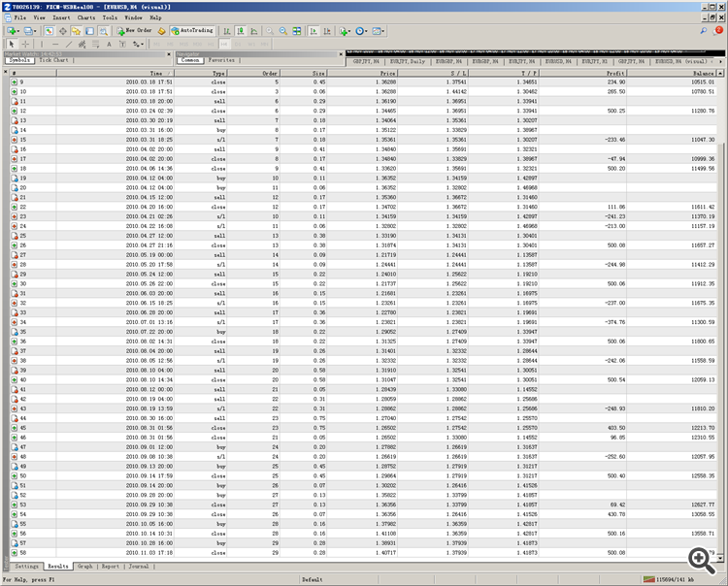The width and height of the screenshot is (728, 586).
Task: Select the Crosshair tool
Action: point(25,44)
